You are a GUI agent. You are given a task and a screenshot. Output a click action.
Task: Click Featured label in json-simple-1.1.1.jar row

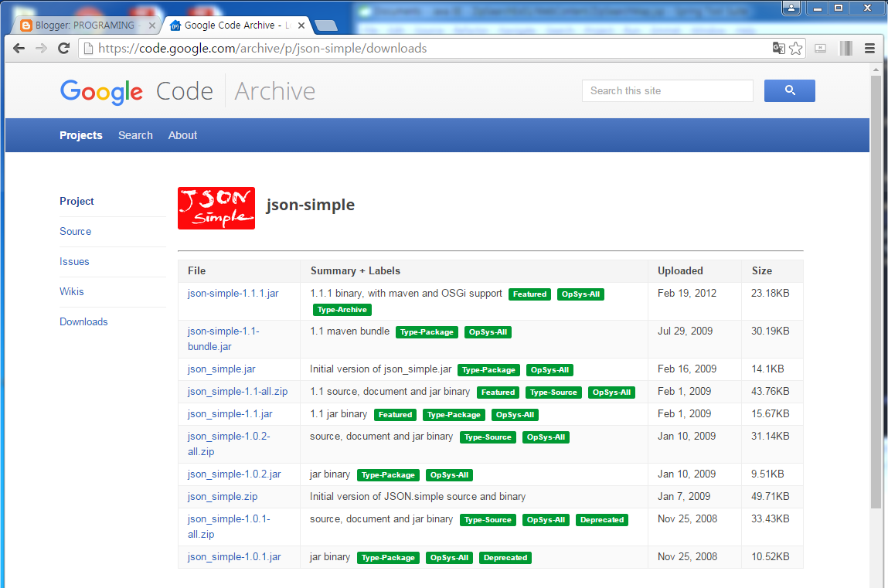click(529, 294)
